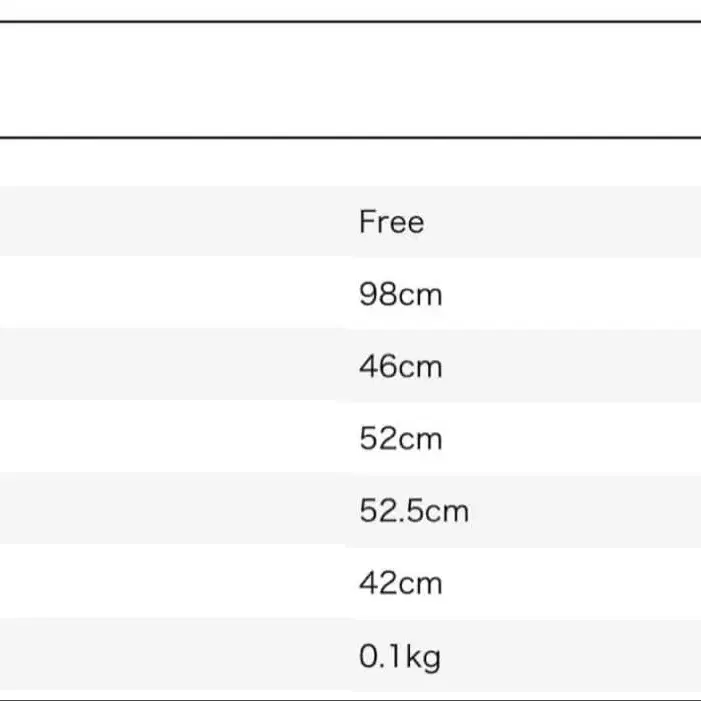Click the 0.1kg weight value
This screenshot has height=701, width=701.
[399, 657]
